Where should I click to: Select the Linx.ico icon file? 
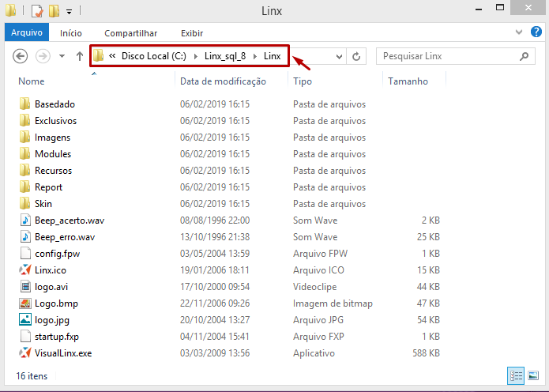(x=24, y=269)
